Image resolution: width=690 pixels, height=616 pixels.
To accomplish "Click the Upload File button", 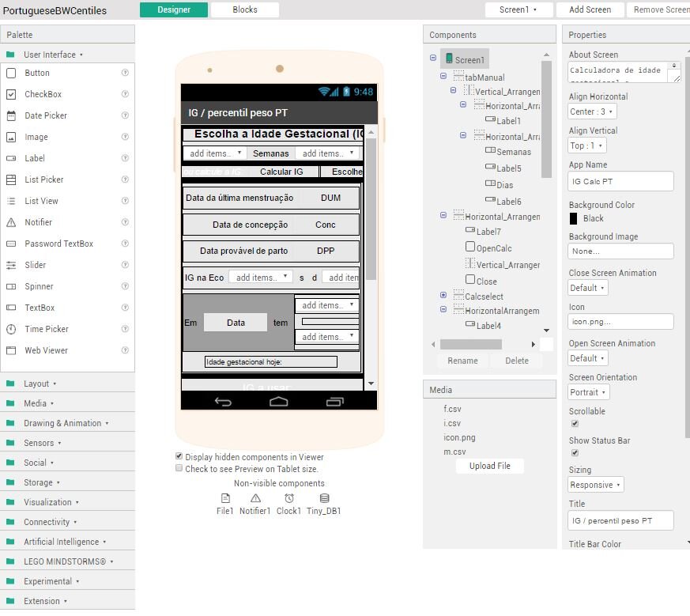I will (490, 466).
